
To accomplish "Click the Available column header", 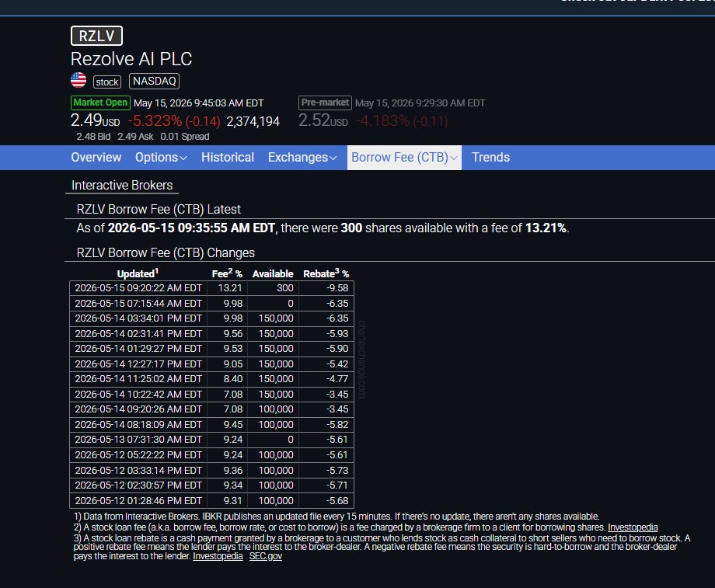I will pyautogui.click(x=273, y=274).
